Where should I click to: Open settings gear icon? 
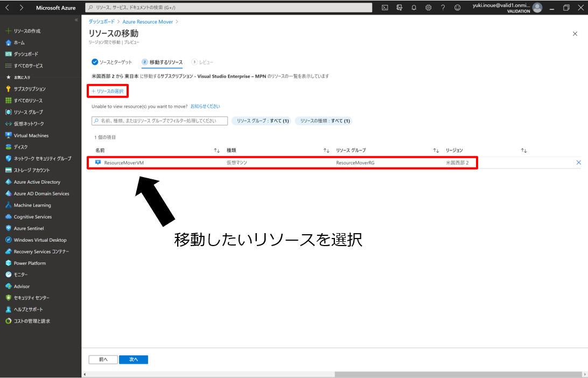click(428, 8)
